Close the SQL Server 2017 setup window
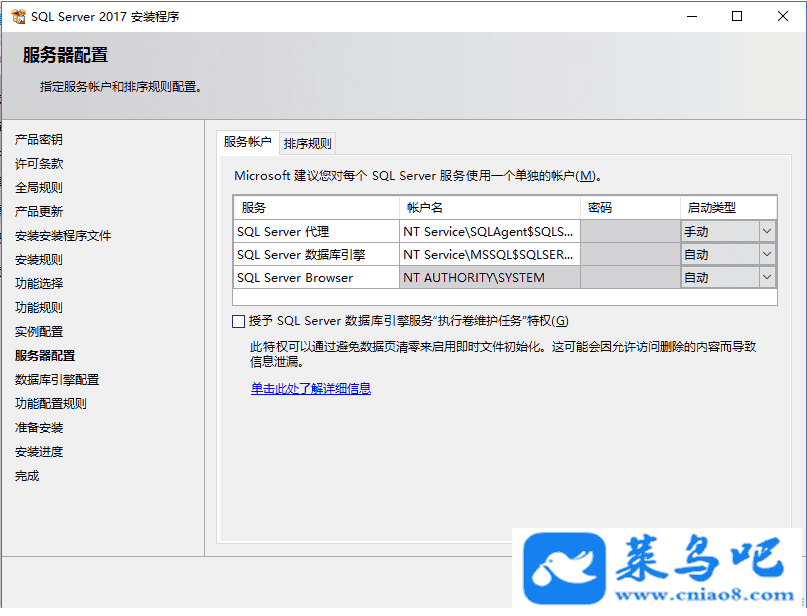807x616 pixels. pos(783,16)
